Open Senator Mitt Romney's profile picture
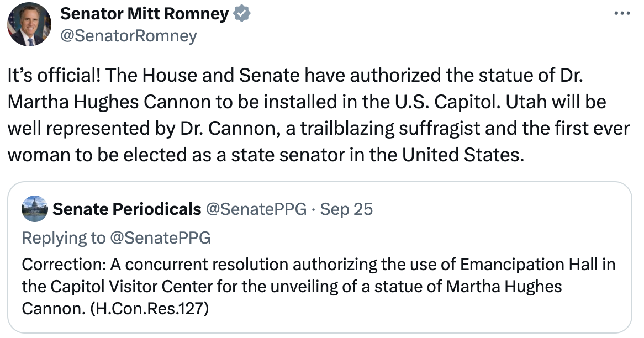Viewport: 644px width, 338px height. (x=29, y=24)
